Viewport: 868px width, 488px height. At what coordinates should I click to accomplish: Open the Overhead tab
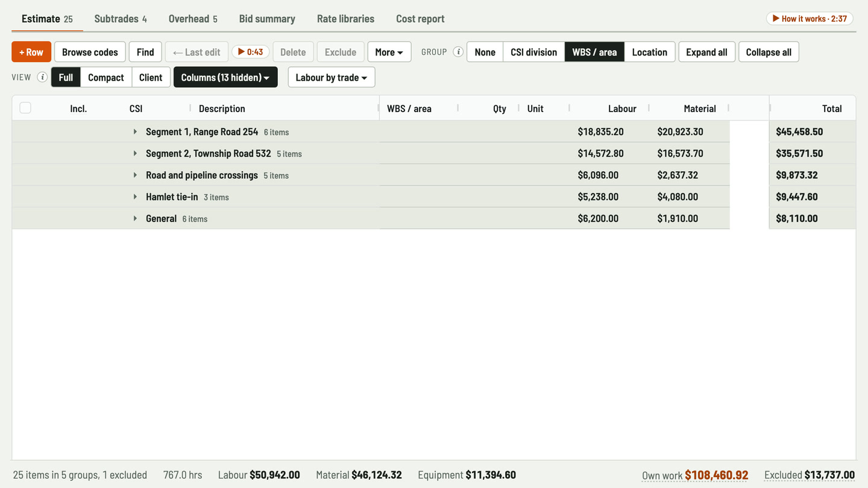tap(193, 19)
